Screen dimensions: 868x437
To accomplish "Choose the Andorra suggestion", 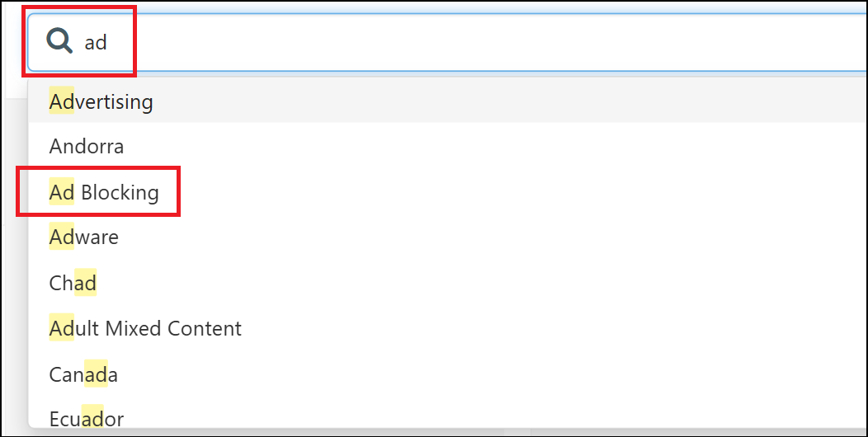I will [446, 147].
